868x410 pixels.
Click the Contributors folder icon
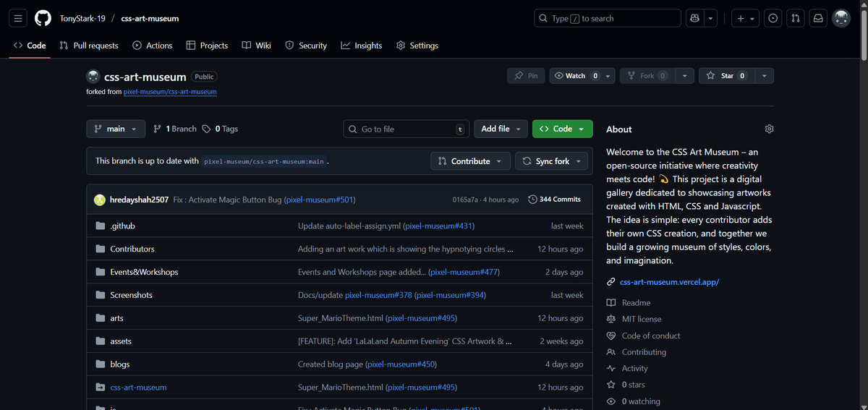[x=101, y=249]
